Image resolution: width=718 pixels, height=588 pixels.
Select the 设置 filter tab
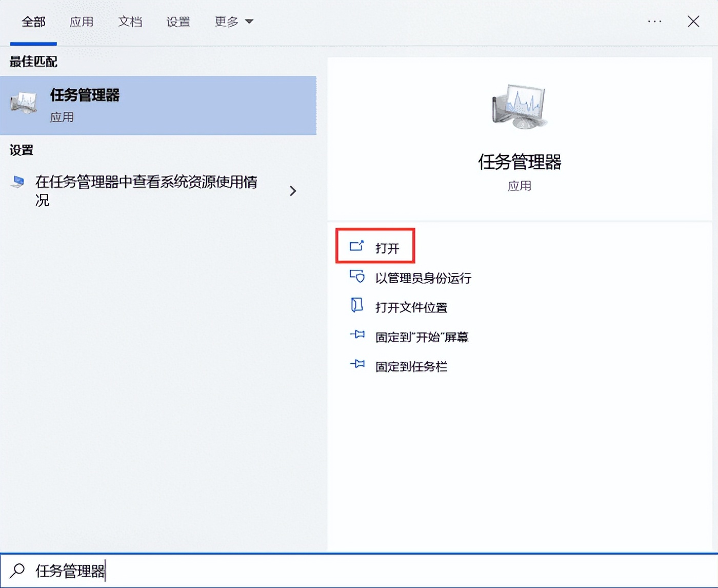click(x=178, y=22)
